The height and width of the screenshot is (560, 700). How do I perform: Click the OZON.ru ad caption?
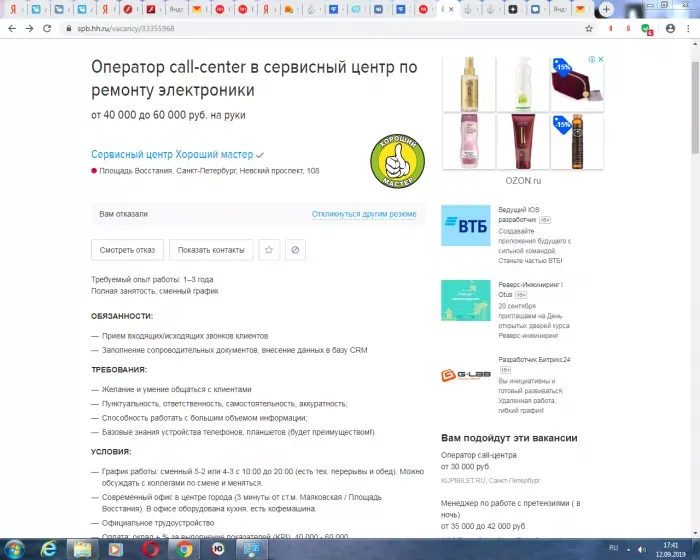click(x=523, y=181)
